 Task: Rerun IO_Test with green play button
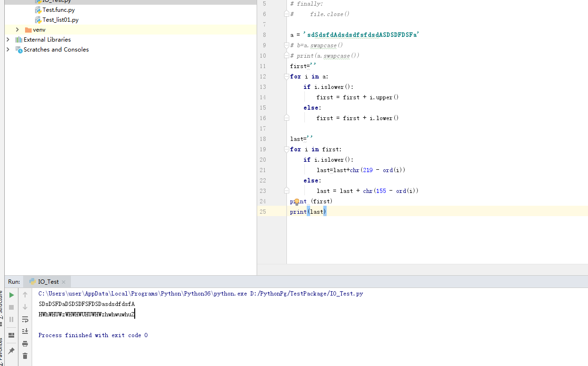tap(11, 295)
